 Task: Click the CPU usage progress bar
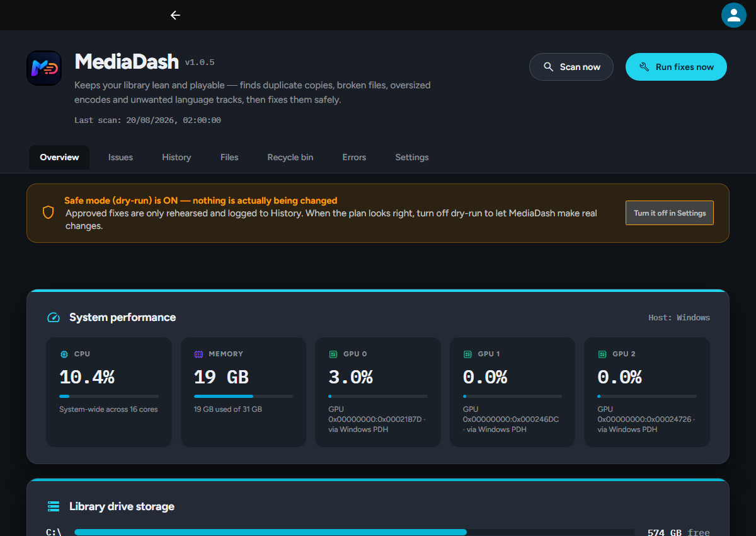point(109,396)
